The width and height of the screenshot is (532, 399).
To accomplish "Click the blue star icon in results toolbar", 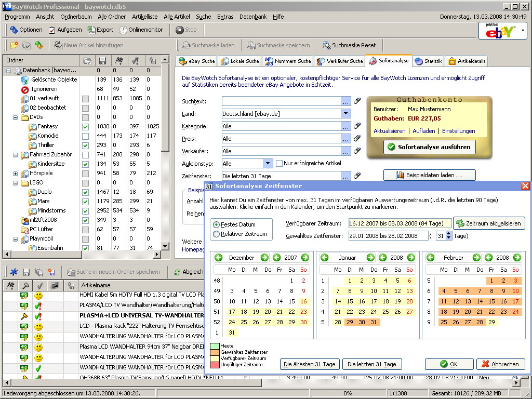I will click(x=14, y=272).
